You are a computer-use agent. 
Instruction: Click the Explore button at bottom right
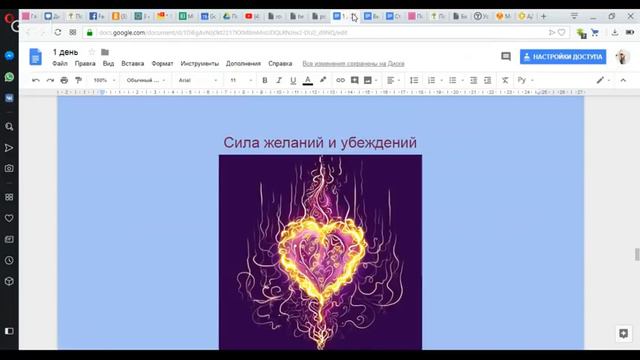point(623,333)
